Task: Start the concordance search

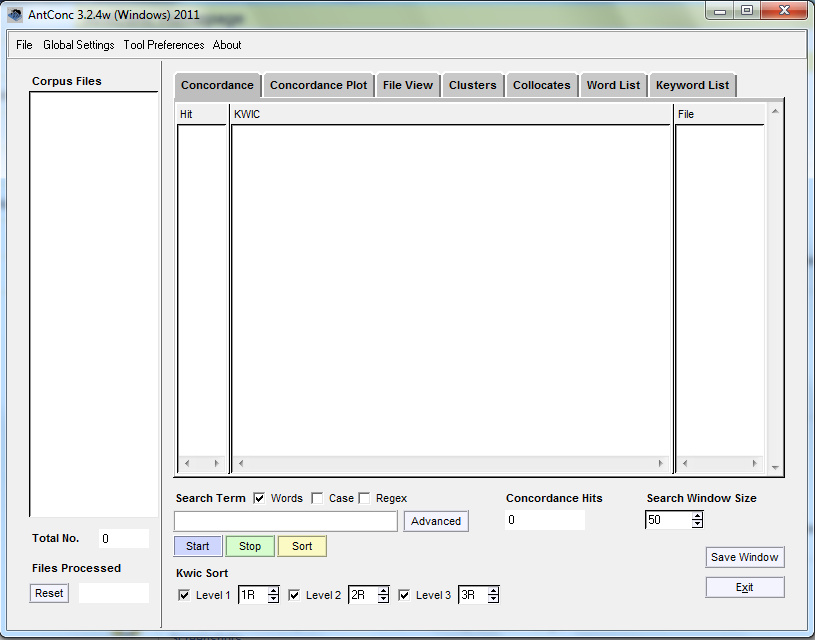Action: coord(198,546)
